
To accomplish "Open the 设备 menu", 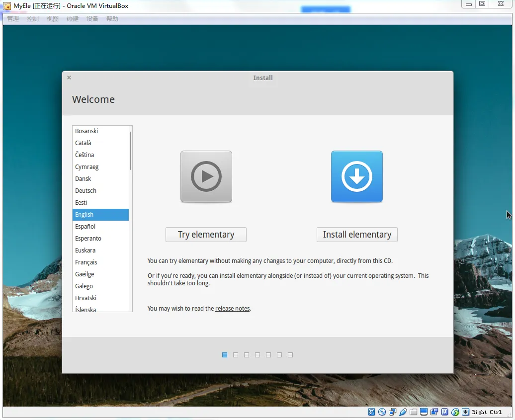I will click(92, 19).
